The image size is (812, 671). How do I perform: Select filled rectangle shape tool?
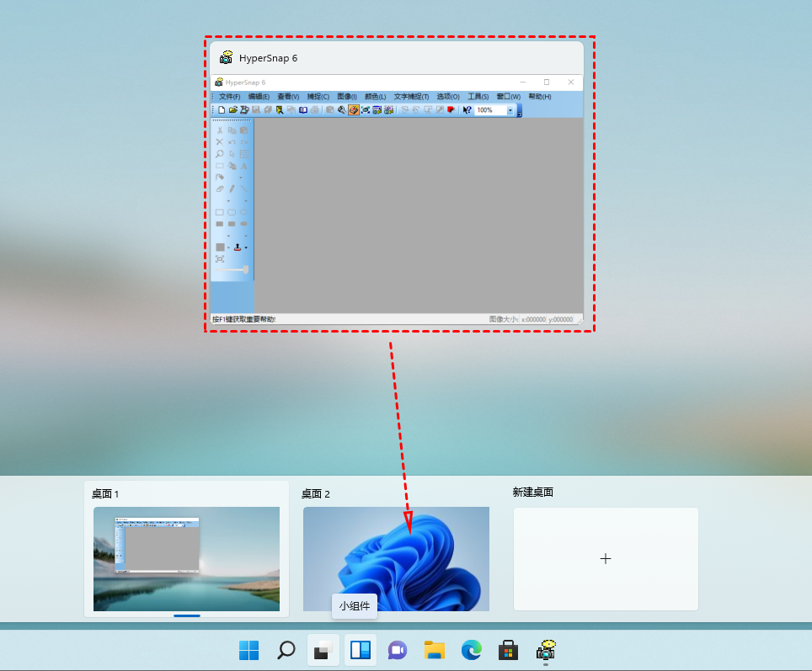[x=220, y=224]
